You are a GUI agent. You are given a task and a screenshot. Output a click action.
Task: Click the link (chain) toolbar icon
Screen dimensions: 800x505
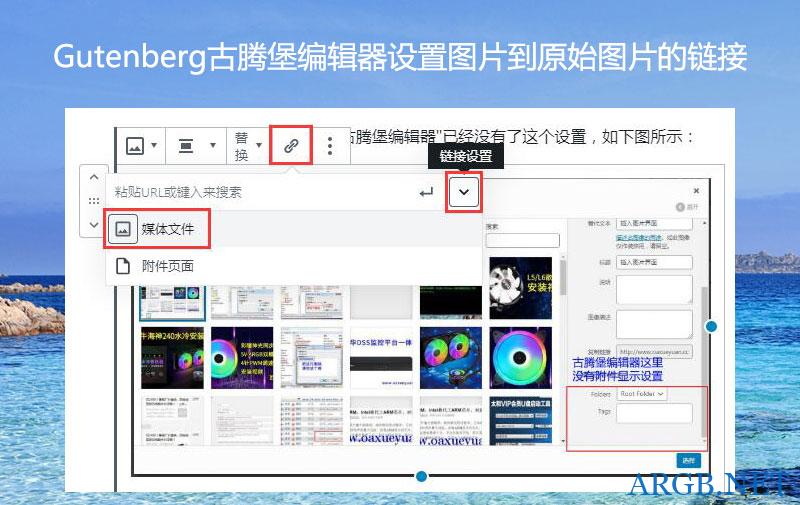[291, 146]
